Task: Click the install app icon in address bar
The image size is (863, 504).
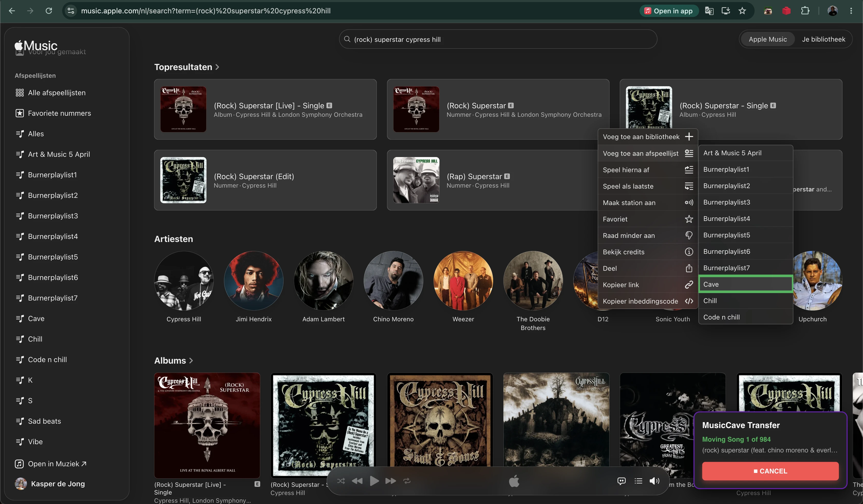Action: coord(726,11)
